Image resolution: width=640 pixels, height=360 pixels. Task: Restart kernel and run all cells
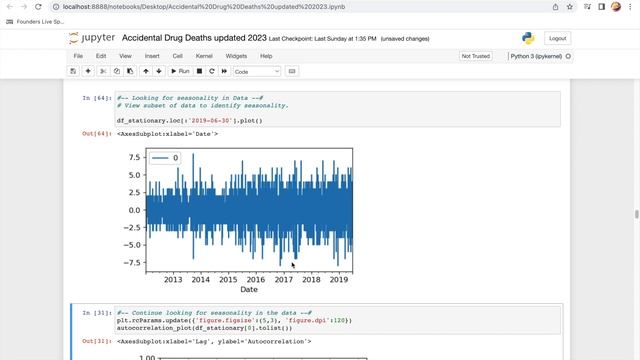[224, 71]
